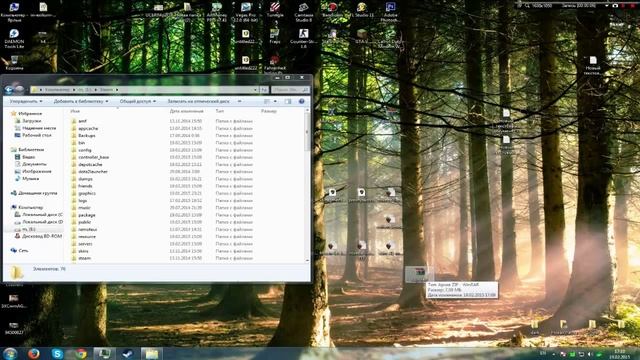Open the Общий доступ dropdown
This screenshot has width=640, height=360.
[138, 101]
